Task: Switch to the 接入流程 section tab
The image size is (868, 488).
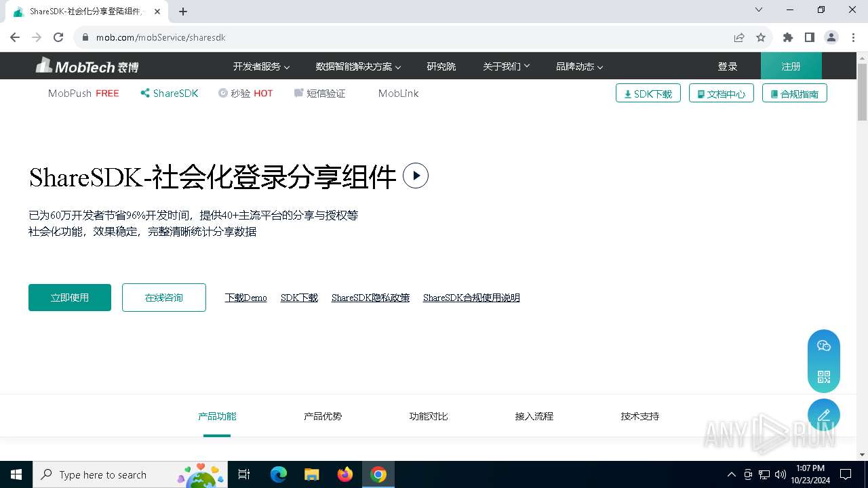Action: pyautogui.click(x=534, y=416)
